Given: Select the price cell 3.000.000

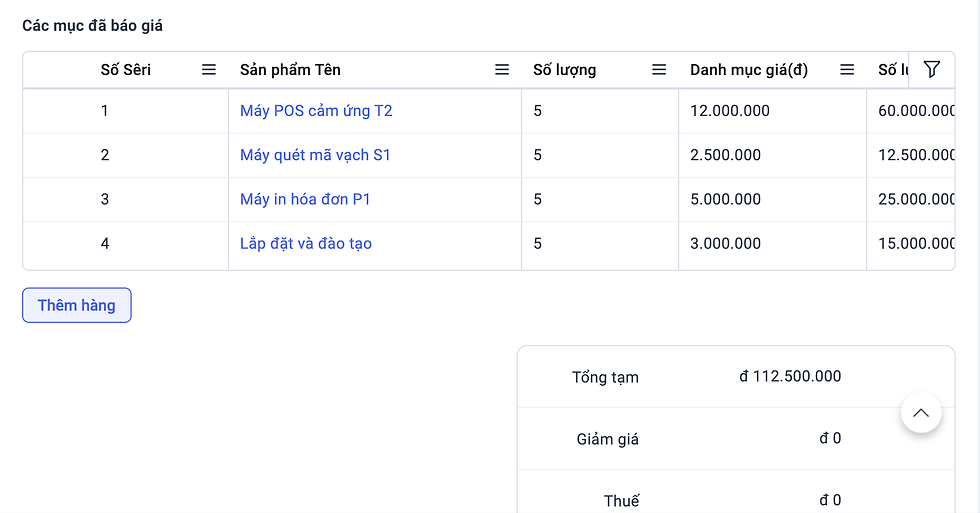Looking at the screenshot, I should point(772,244).
